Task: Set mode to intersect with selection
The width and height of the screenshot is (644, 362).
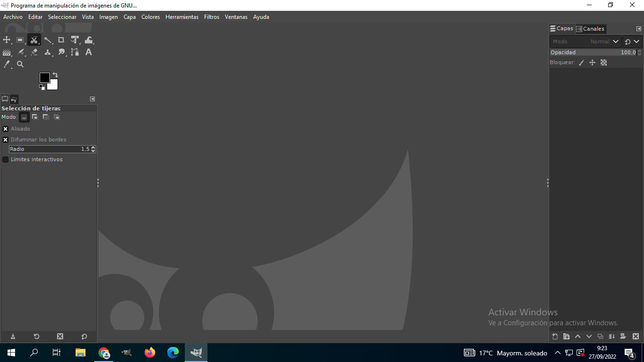Action: pos(57,117)
